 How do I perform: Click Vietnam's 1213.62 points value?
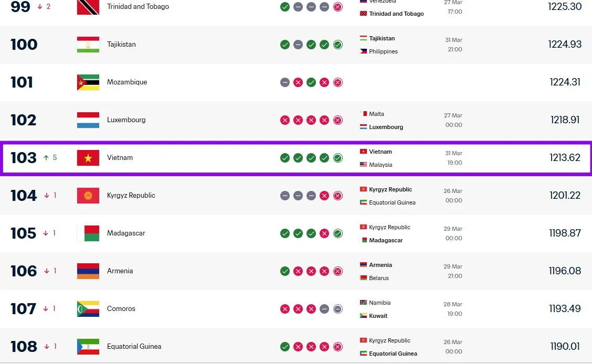(565, 158)
